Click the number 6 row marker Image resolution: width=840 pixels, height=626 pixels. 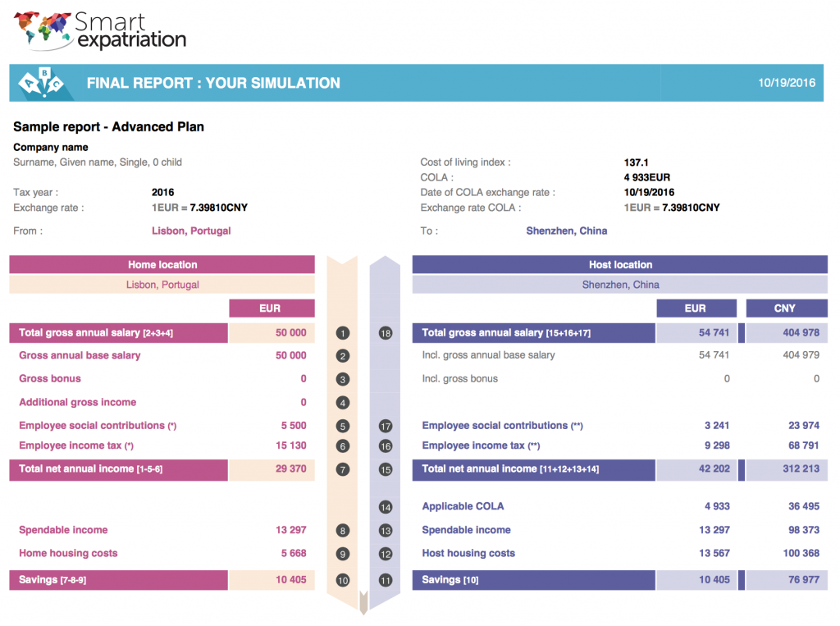coord(343,446)
